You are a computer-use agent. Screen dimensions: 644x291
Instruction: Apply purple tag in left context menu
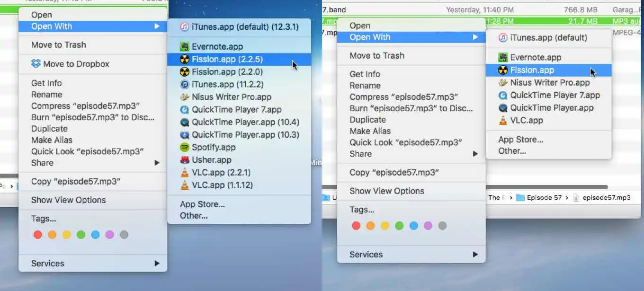click(110, 235)
